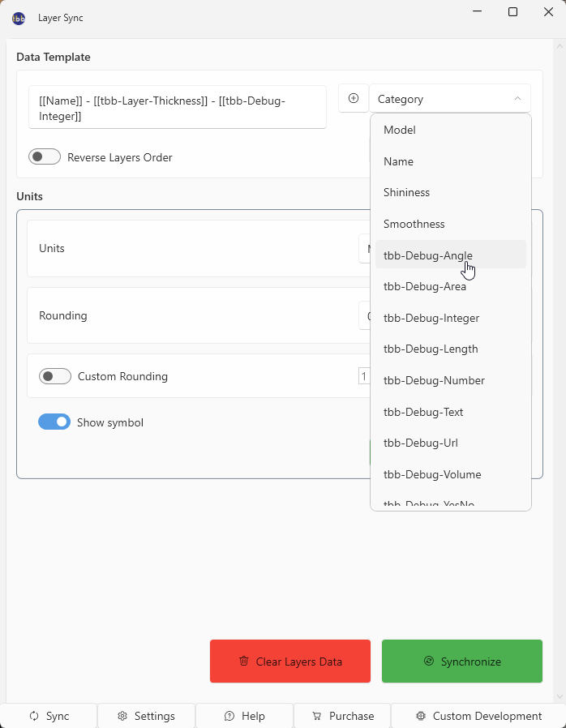
Task: Choose tbb-Debug-Number option
Action: click(450, 380)
